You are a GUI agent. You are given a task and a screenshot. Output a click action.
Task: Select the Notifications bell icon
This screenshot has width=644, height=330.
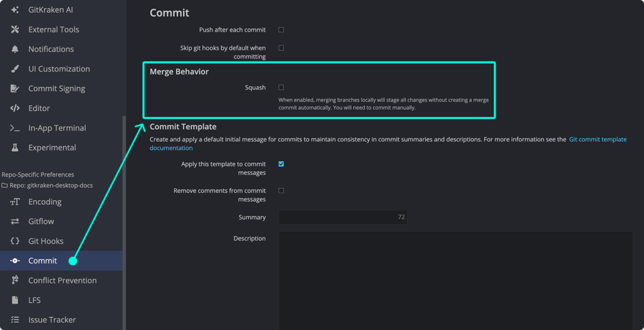15,49
